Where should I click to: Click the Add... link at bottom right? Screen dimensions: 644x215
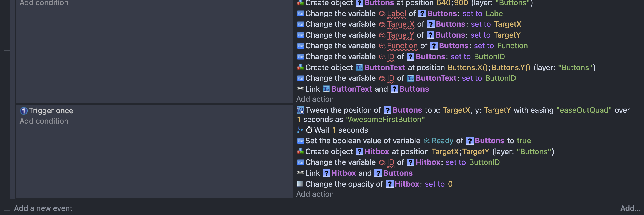(x=630, y=208)
